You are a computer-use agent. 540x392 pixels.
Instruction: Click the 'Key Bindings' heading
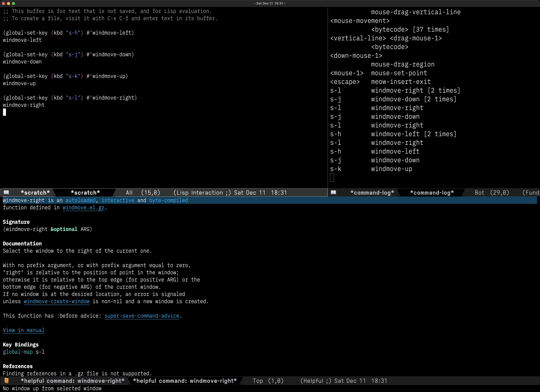point(21,345)
